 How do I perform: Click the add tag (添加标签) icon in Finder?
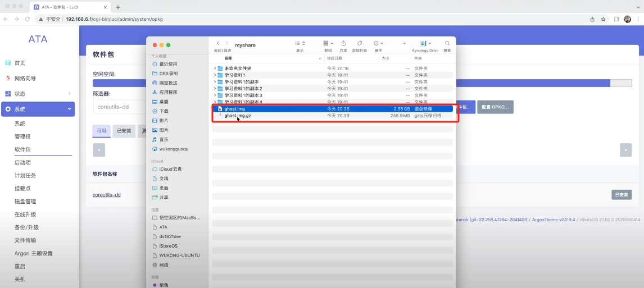click(x=359, y=43)
